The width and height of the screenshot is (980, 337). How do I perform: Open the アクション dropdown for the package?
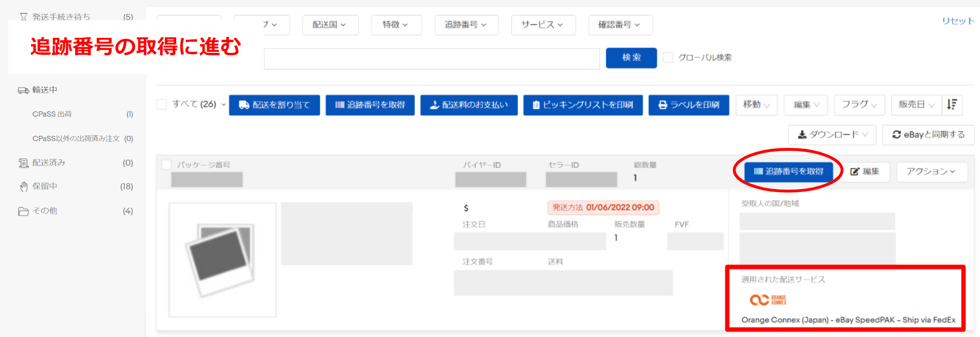pos(931,172)
